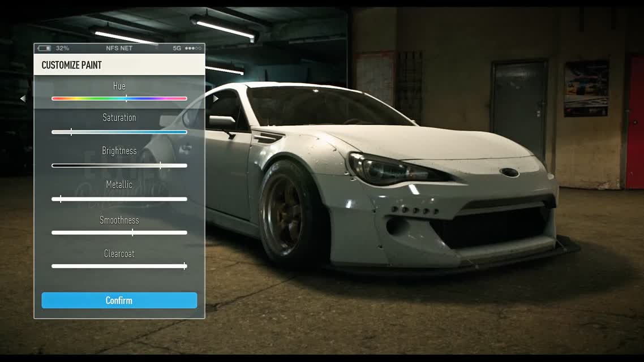Click the "NFS NET" carrier text
The height and width of the screenshot is (362, 644).
(119, 48)
